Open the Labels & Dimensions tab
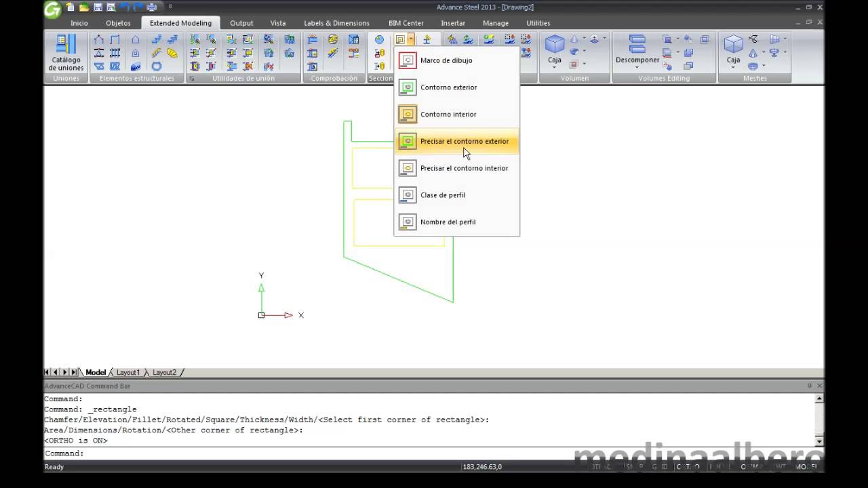868x488 pixels. 336,23
